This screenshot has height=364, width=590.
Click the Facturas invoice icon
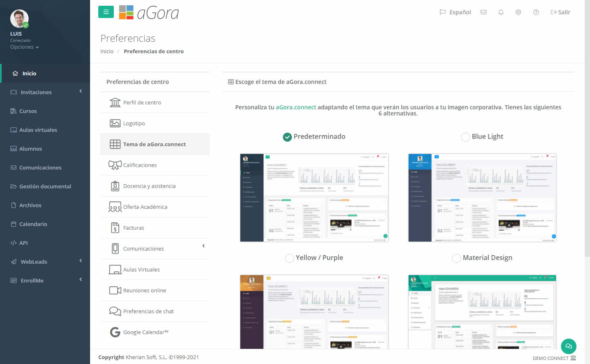115,228
